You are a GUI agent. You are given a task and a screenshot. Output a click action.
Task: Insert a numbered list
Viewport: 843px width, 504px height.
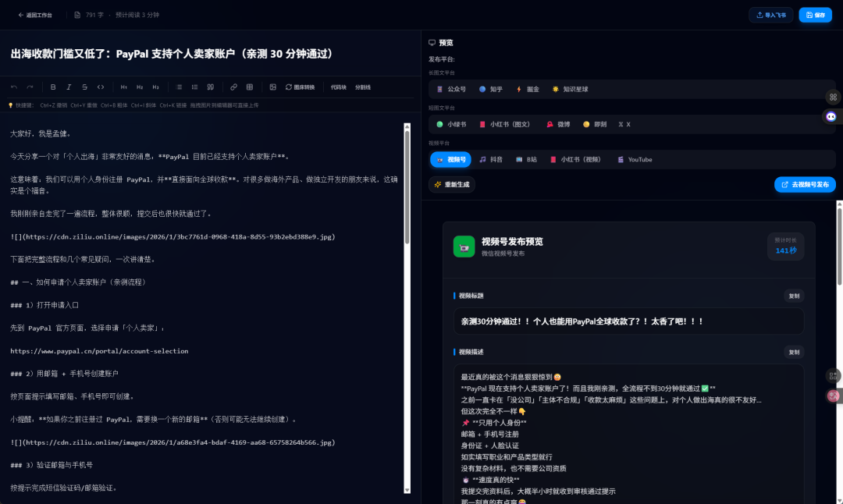[x=194, y=87]
